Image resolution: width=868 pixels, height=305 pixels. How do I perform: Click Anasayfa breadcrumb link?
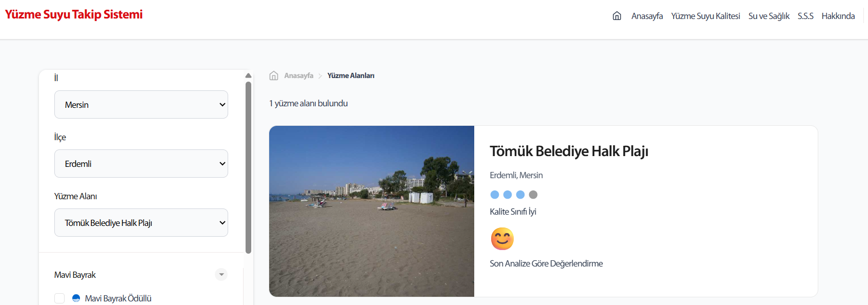298,75
